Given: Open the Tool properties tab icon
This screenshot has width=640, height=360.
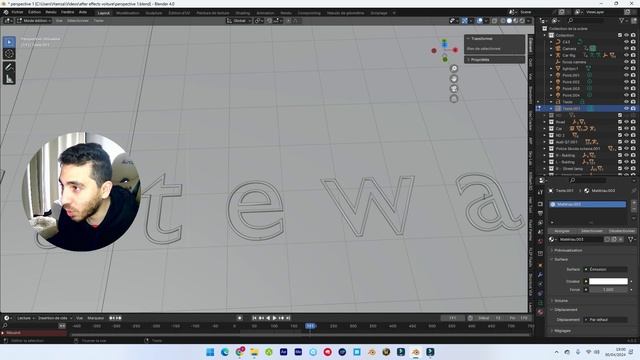Looking at the screenshot, I should click(540, 192).
